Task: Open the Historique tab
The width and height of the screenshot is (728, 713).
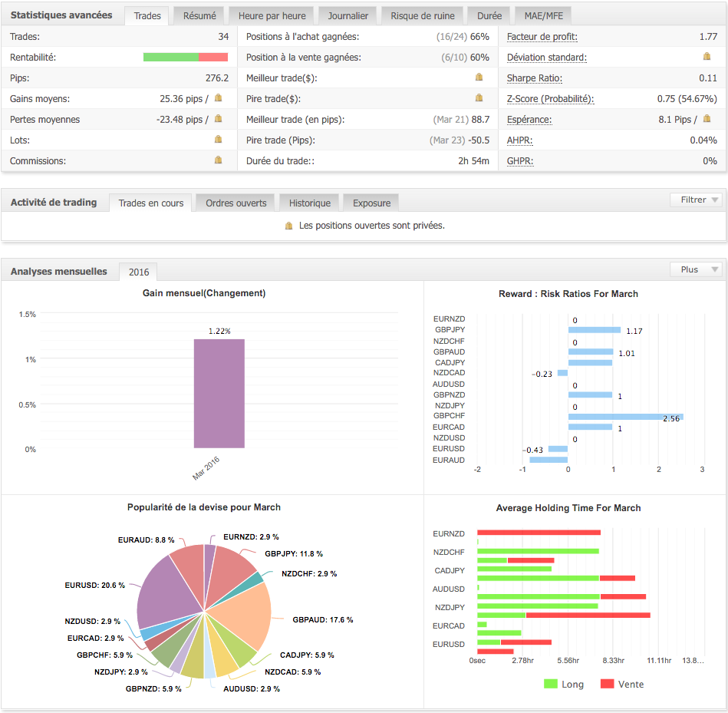Action: pos(310,203)
